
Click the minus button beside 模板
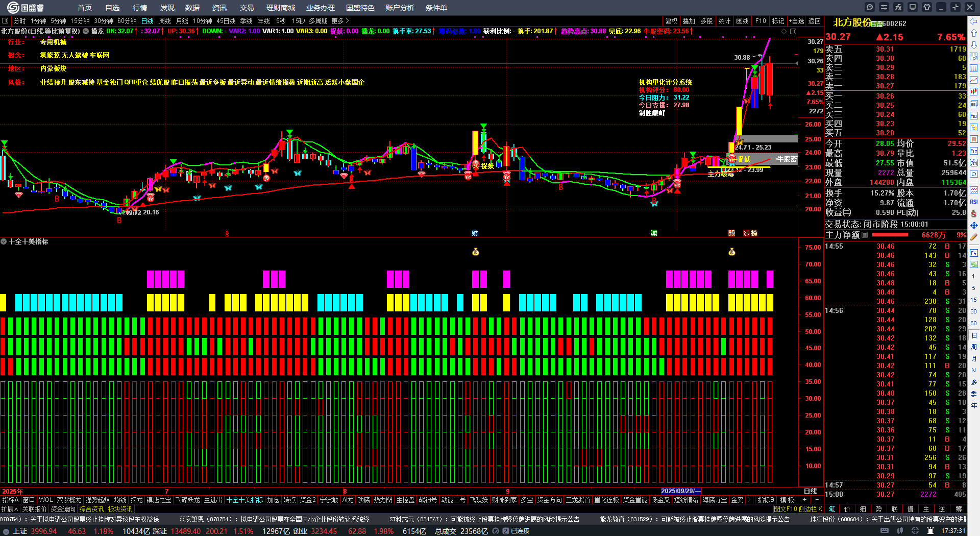817,500
